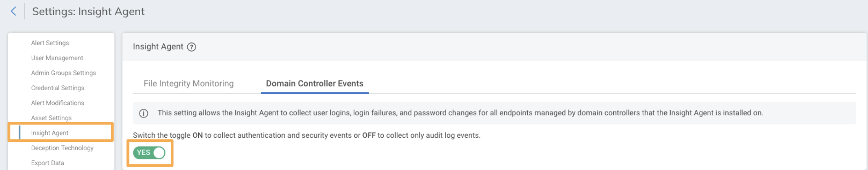
Task: Open Admin Groups Settings
Action: (x=63, y=73)
